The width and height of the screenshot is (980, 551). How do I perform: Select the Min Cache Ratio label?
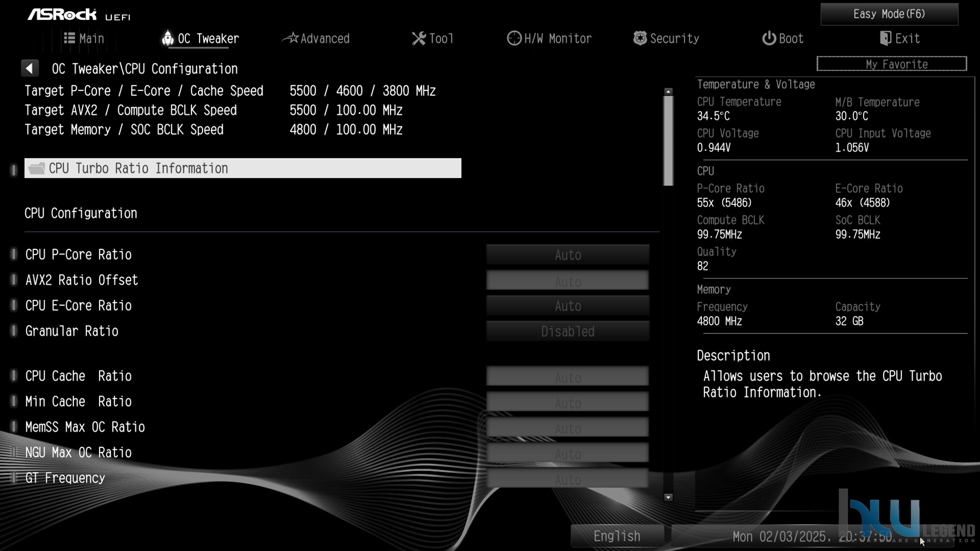point(79,402)
